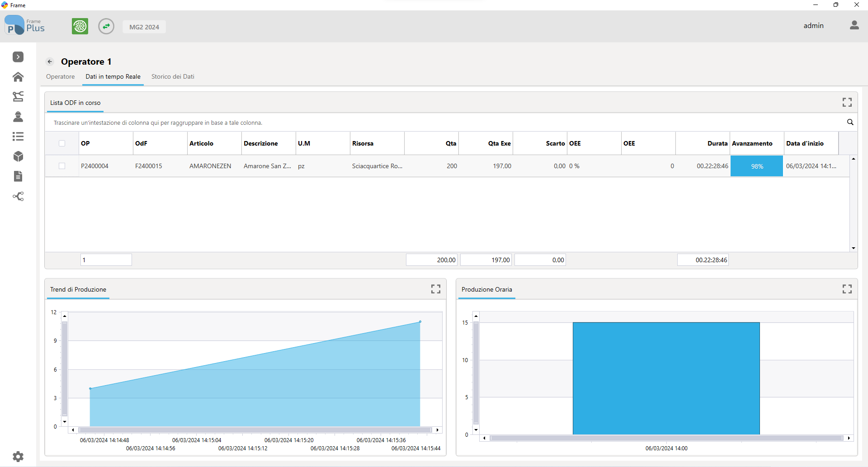The height and width of the screenshot is (467, 868).
Task: Sort by the Articolo column header
Action: click(214, 143)
